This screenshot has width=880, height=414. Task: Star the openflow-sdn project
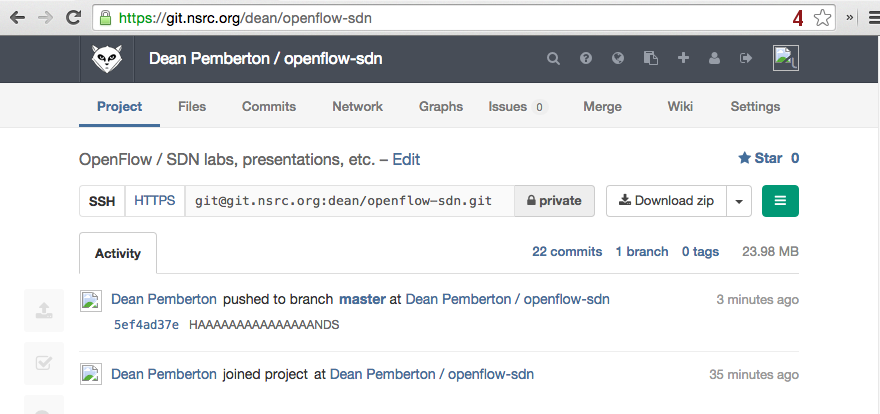[x=760, y=158]
